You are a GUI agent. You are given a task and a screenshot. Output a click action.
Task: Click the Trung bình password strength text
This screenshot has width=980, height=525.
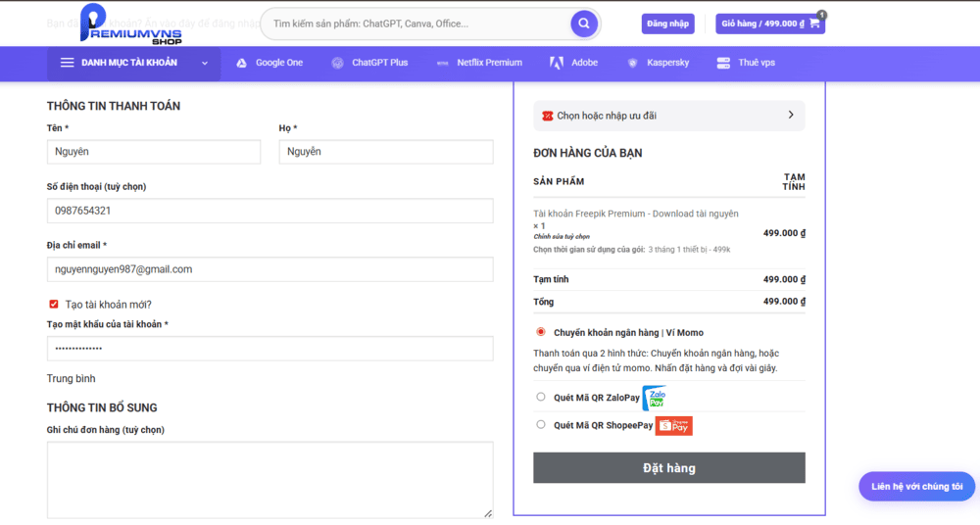coord(72,379)
